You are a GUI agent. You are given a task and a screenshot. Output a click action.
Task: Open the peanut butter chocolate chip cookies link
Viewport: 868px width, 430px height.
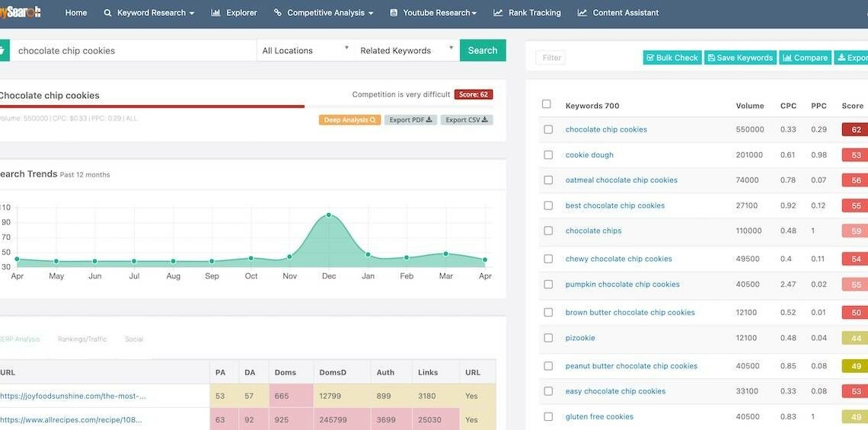[x=631, y=366]
